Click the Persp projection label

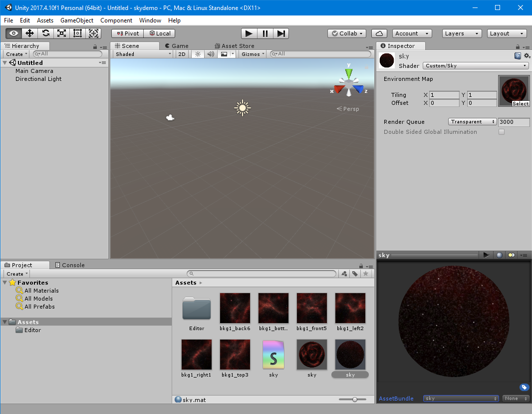coord(348,109)
